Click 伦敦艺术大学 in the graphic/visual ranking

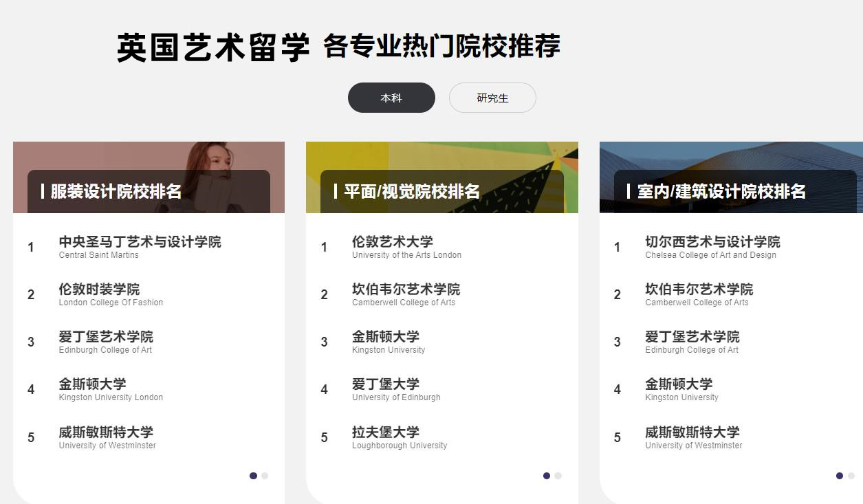394,242
